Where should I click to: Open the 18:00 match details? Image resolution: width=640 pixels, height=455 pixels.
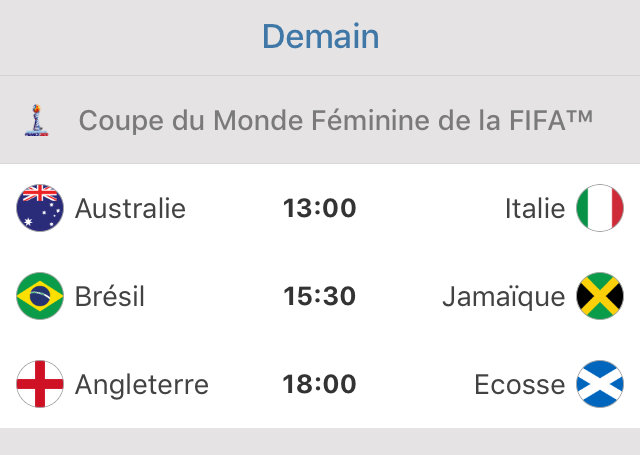[x=320, y=384]
